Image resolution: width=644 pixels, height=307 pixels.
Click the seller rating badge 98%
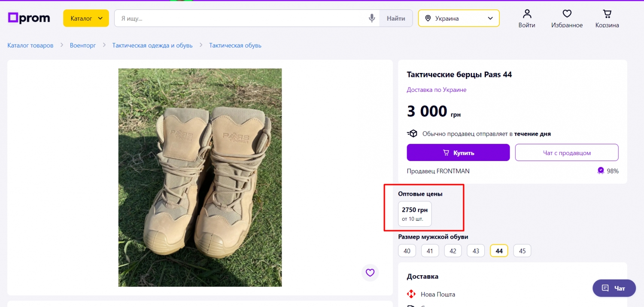click(x=608, y=171)
